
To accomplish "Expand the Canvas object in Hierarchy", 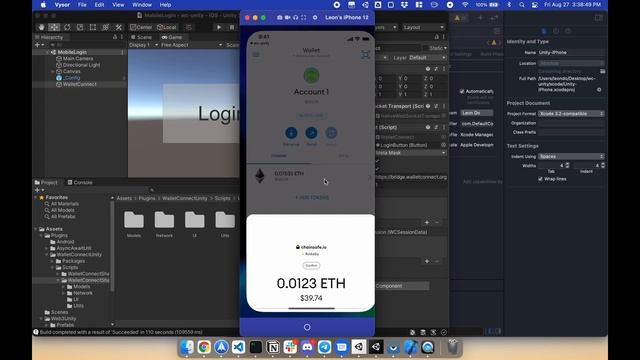I will tap(53, 71).
